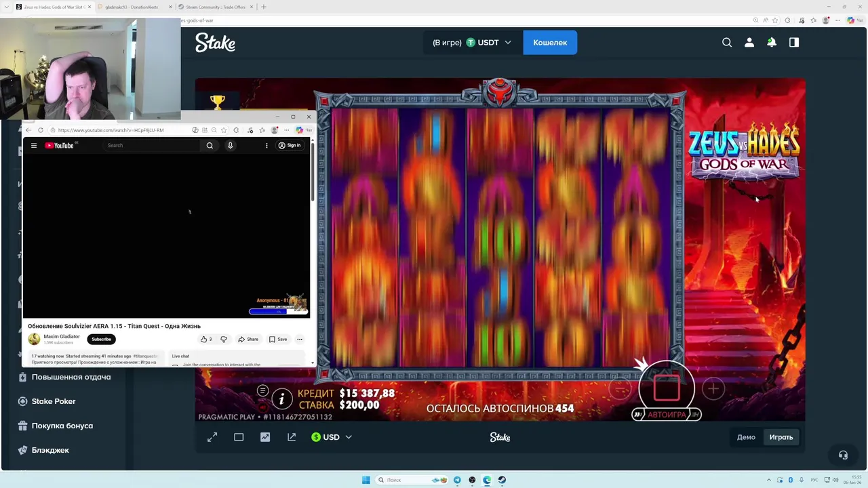Dislike the YouTube video
This screenshot has height=488, width=868.
[x=224, y=339]
